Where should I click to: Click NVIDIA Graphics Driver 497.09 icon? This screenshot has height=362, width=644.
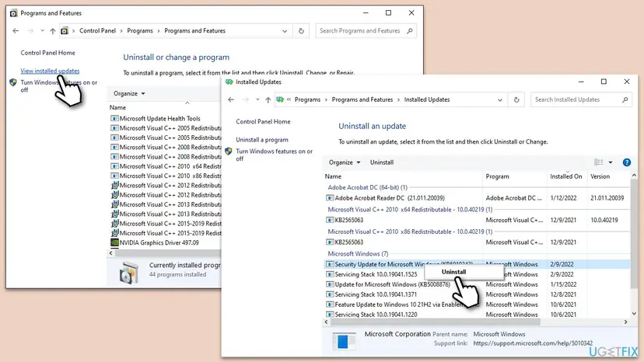[x=114, y=242]
